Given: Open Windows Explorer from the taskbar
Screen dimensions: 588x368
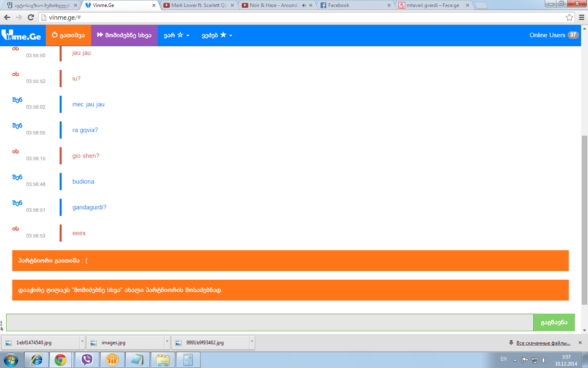Looking at the screenshot, I should pyautogui.click(x=163, y=360).
